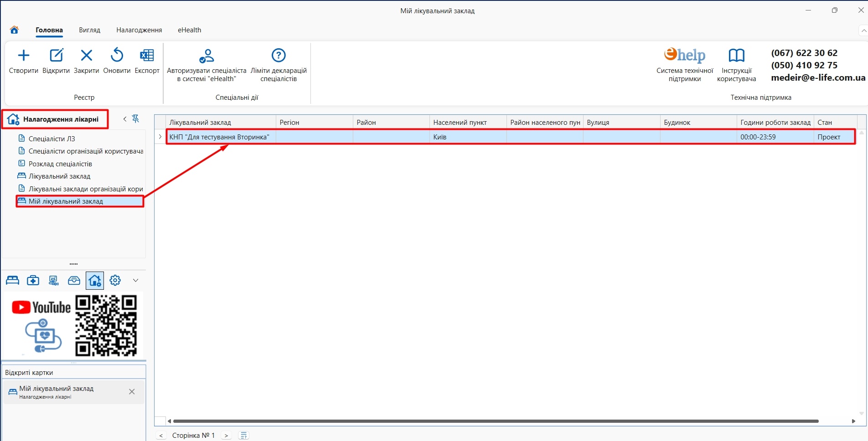Collapse the navigation panel with the left chevron

125,119
